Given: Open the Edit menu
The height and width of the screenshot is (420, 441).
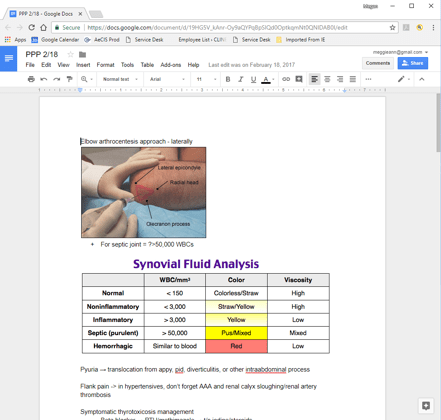Looking at the screenshot, I should [x=46, y=65].
